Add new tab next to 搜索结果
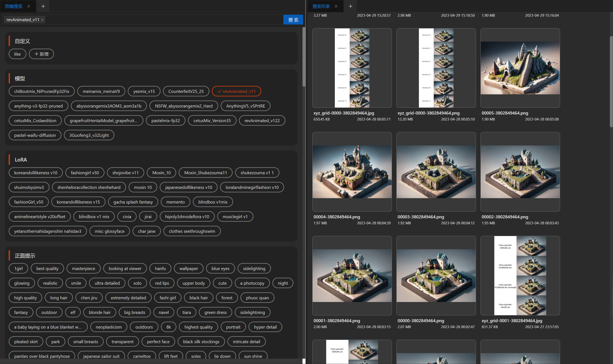Screen dimensions: 613x364 350,6
